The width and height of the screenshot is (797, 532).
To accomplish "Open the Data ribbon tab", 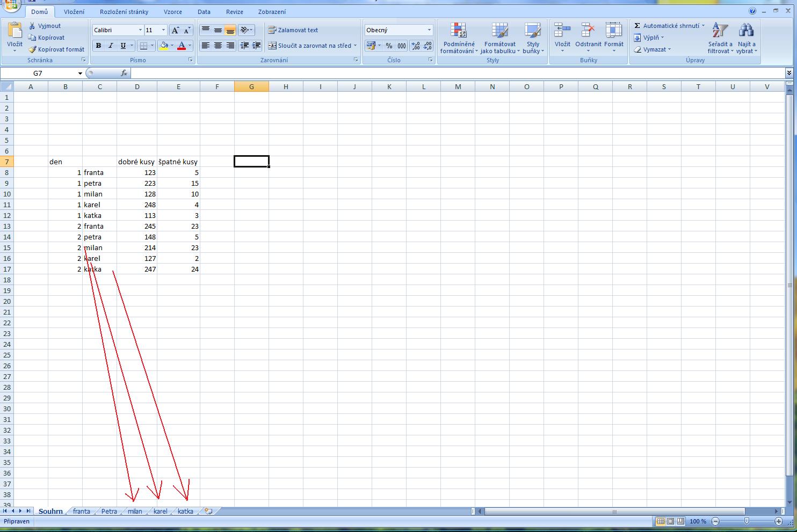I will coord(204,12).
